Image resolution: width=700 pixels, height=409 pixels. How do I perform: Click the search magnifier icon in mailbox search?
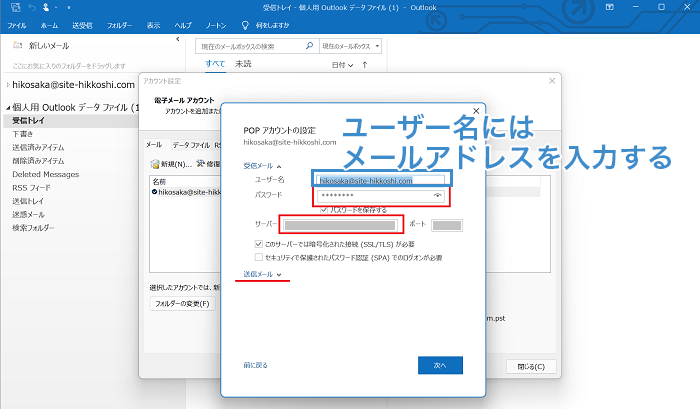[309, 46]
